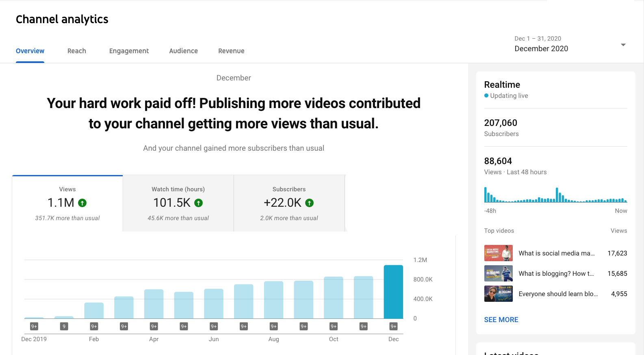The width and height of the screenshot is (644, 355).
Task: Select the Audience tab
Action: [183, 51]
